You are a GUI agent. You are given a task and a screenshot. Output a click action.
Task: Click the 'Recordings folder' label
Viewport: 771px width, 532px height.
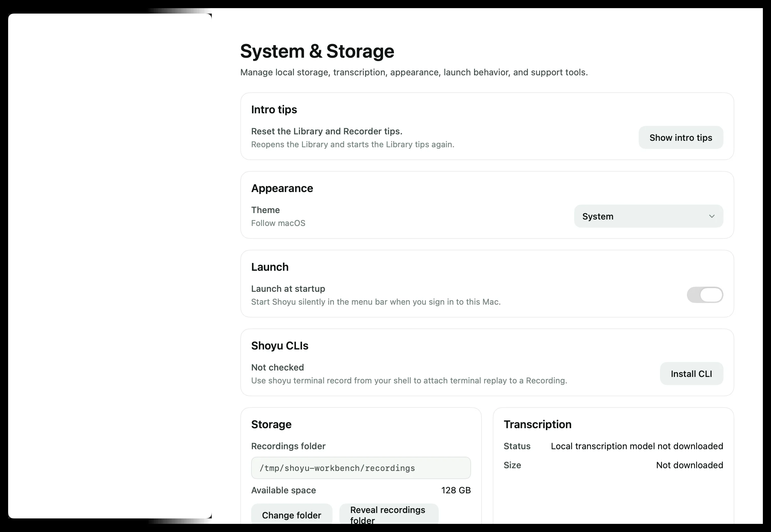[288, 446]
